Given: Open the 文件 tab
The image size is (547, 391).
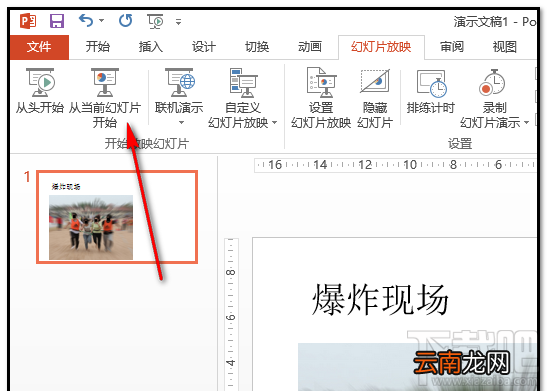Looking at the screenshot, I should click(39, 47).
